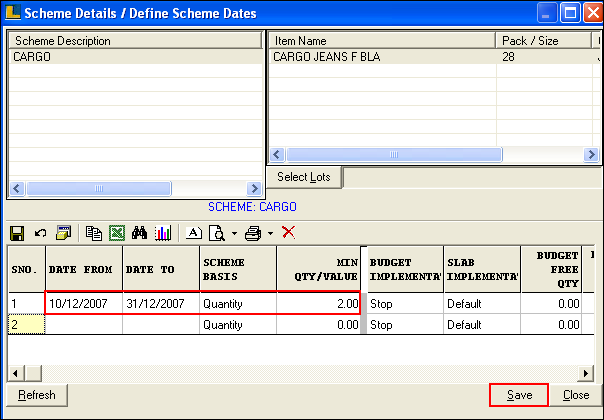The image size is (604, 420).
Task: Click the scheme list horizontal scrollbar thumb
Action: (x=99, y=188)
